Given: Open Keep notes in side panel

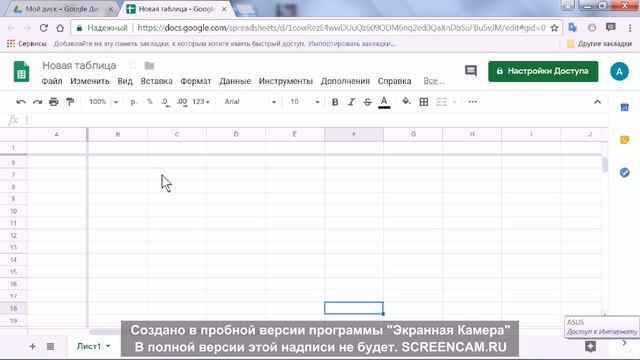Looking at the screenshot, I should point(624,140).
